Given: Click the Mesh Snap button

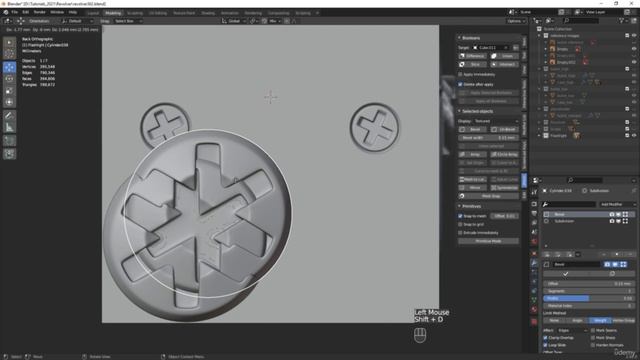Looking at the screenshot, I should pyautogui.click(x=489, y=196).
